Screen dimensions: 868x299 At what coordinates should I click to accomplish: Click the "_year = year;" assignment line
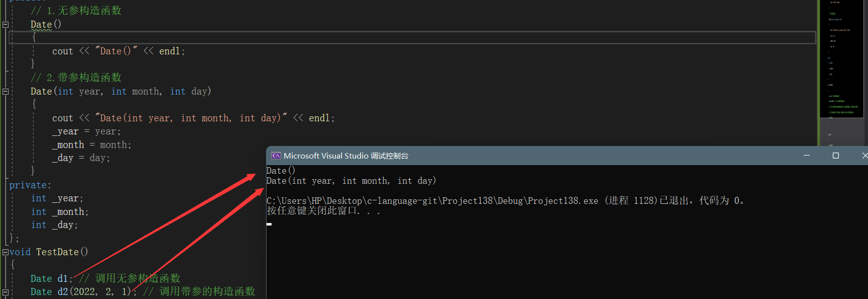pos(86,131)
